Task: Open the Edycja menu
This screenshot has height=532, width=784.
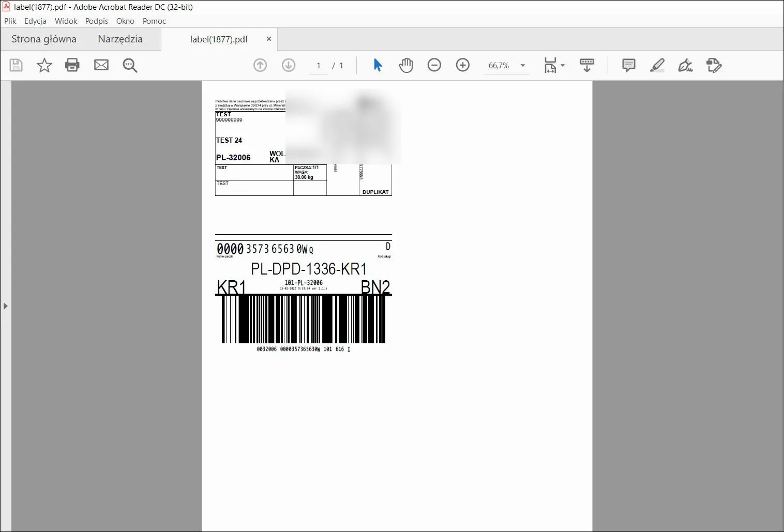Action: pos(35,21)
